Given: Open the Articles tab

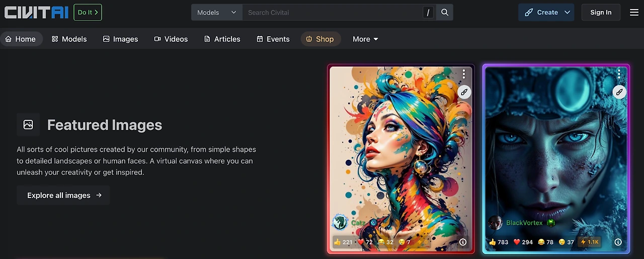Looking at the screenshot, I should coord(222,39).
